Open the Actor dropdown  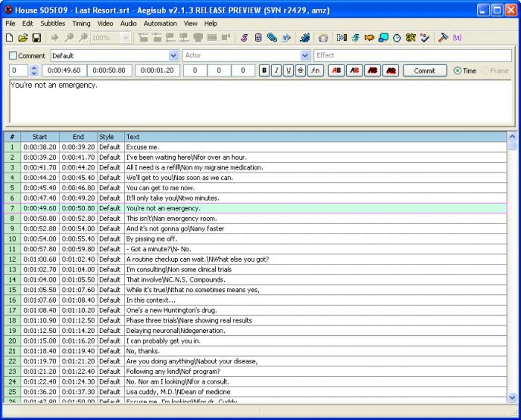click(x=305, y=56)
